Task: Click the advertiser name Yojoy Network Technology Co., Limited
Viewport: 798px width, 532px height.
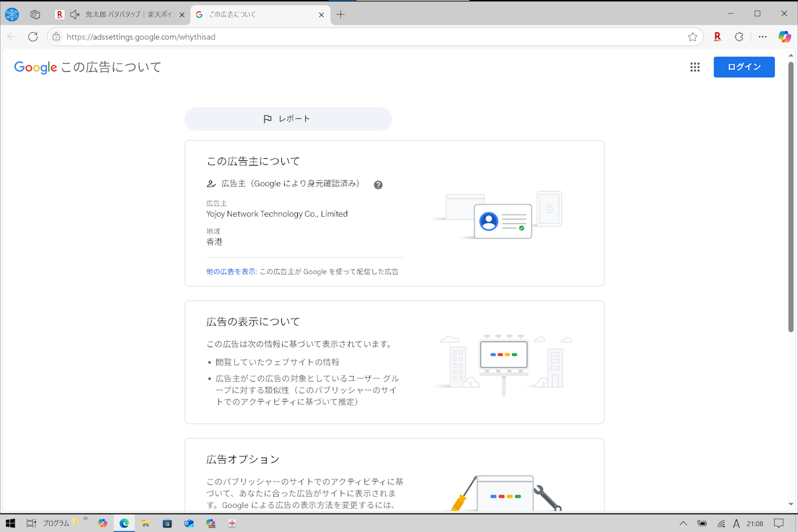Action: point(277,214)
